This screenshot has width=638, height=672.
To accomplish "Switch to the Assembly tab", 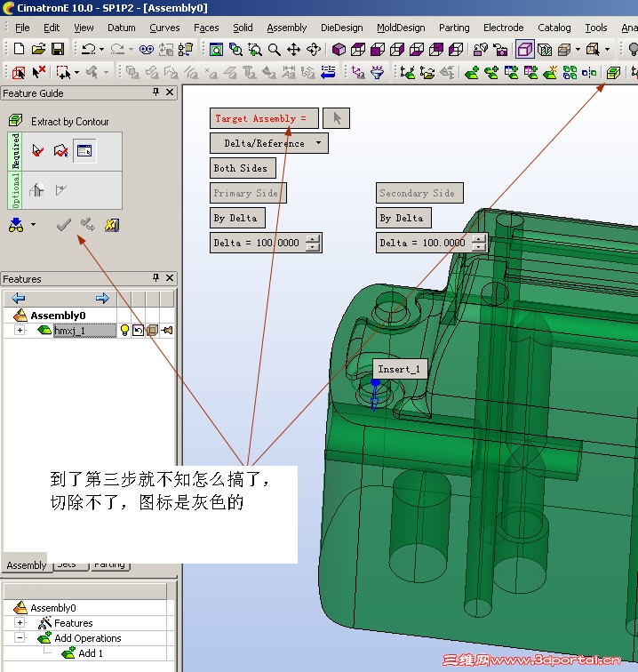I will (26, 564).
